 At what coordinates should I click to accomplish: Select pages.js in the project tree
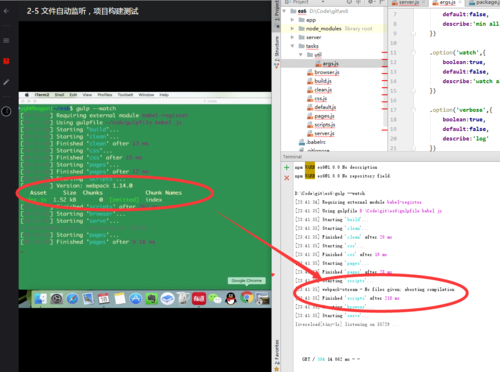(x=324, y=116)
